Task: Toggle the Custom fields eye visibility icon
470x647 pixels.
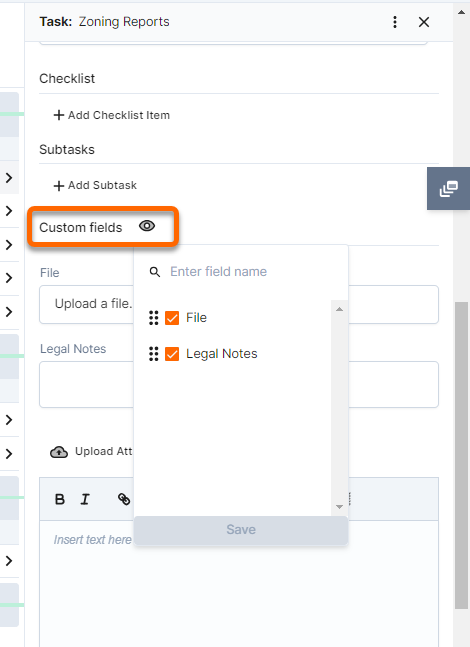Action: point(147,226)
